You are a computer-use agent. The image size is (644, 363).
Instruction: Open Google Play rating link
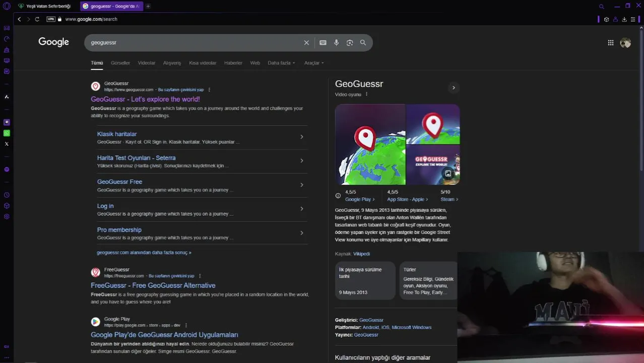pos(360,199)
